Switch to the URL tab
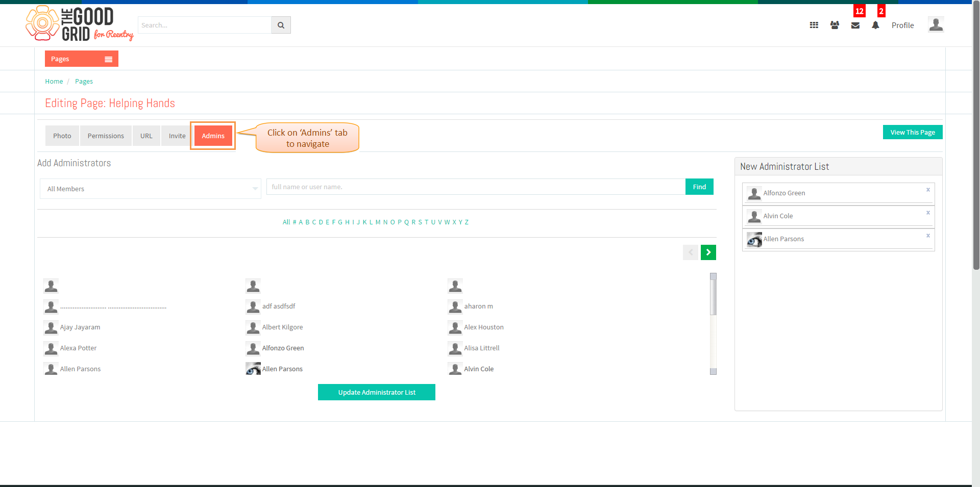 click(146, 136)
